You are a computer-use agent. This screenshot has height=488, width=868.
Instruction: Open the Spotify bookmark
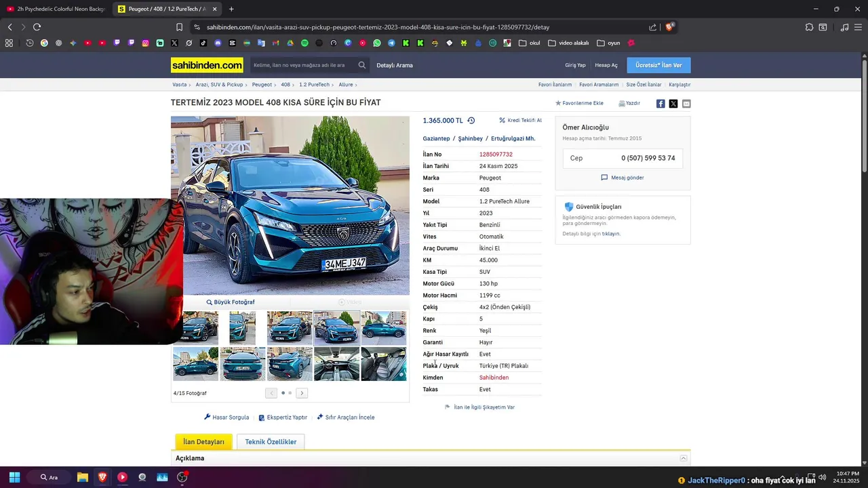coord(304,43)
